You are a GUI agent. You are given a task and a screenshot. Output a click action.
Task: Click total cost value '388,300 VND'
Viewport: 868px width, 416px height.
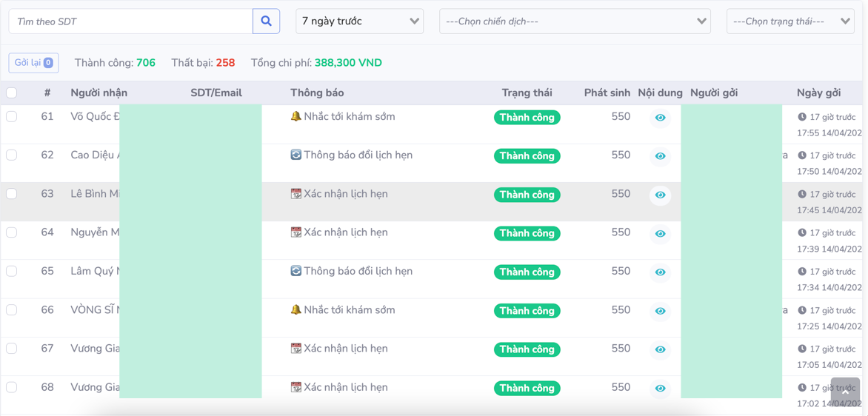coord(348,63)
